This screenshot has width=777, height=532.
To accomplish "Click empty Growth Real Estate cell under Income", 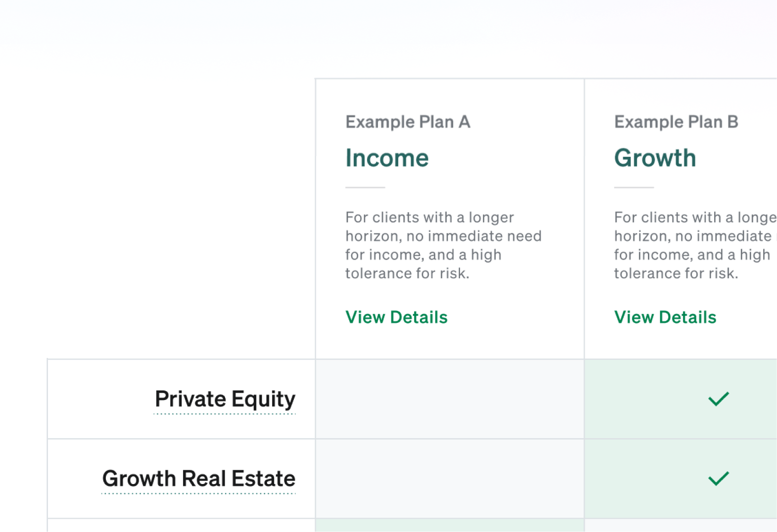I will click(450, 479).
